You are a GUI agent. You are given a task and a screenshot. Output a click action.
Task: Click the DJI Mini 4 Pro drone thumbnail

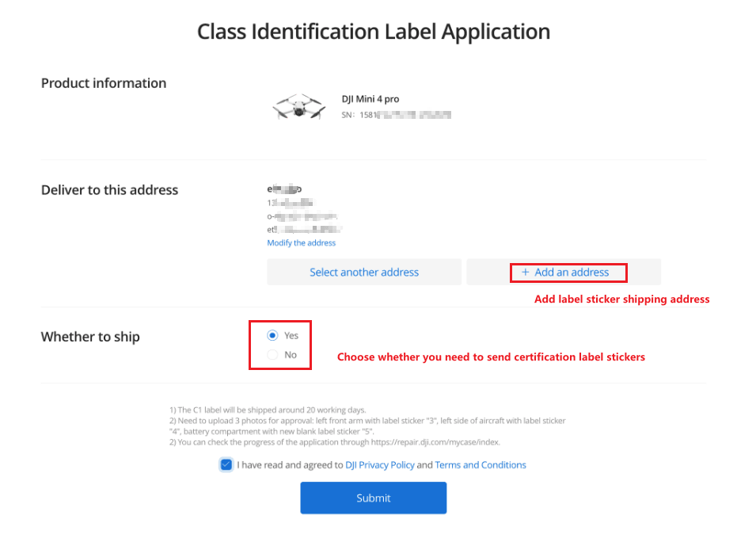298,107
